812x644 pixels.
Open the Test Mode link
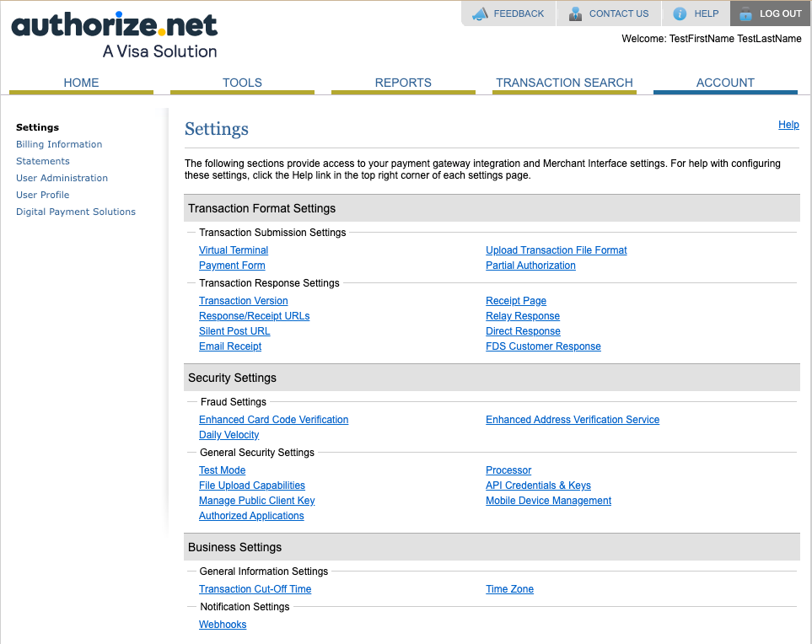tap(222, 470)
